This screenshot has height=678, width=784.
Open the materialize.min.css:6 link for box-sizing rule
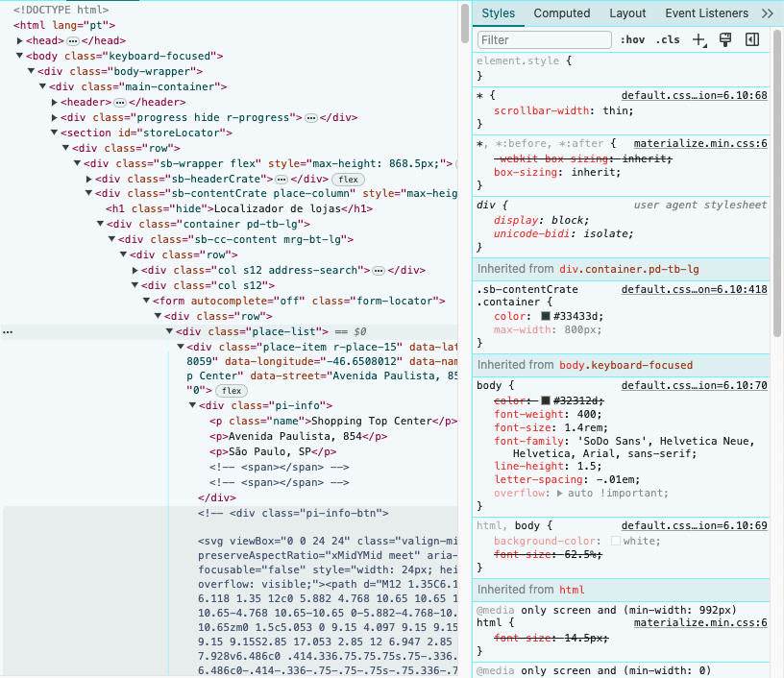click(x=700, y=143)
